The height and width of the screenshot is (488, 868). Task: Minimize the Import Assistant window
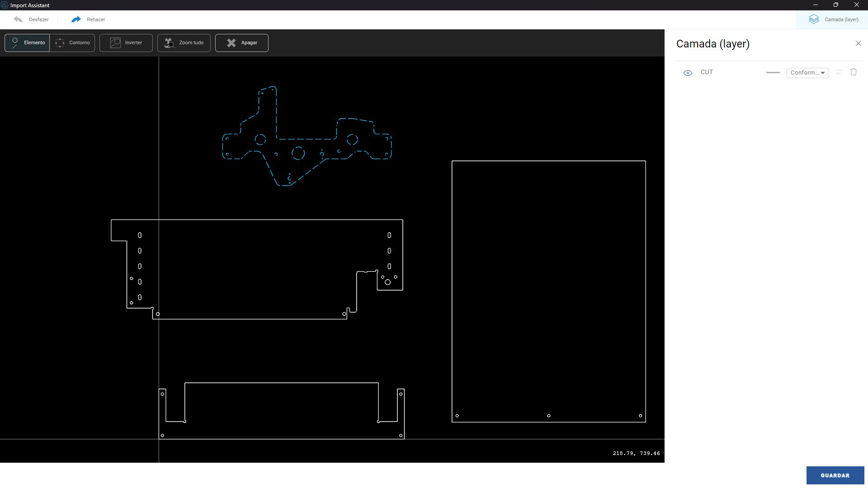tap(816, 5)
